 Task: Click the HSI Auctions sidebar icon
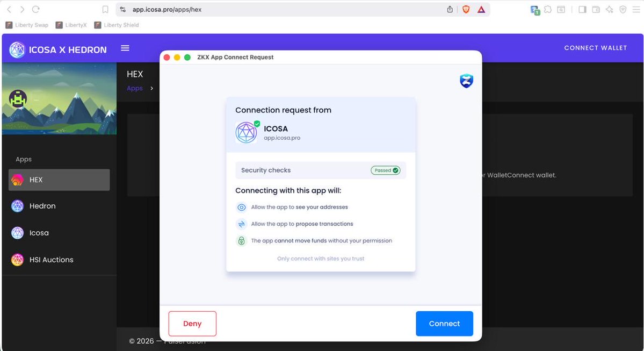(17, 260)
